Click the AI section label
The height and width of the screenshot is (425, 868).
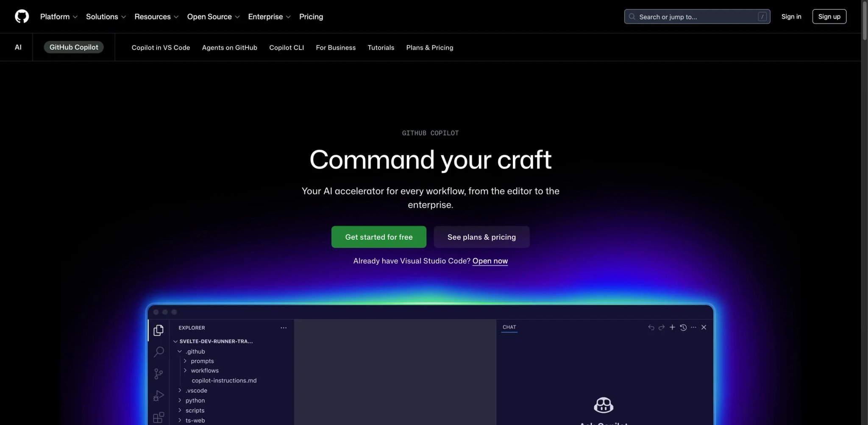[18, 47]
